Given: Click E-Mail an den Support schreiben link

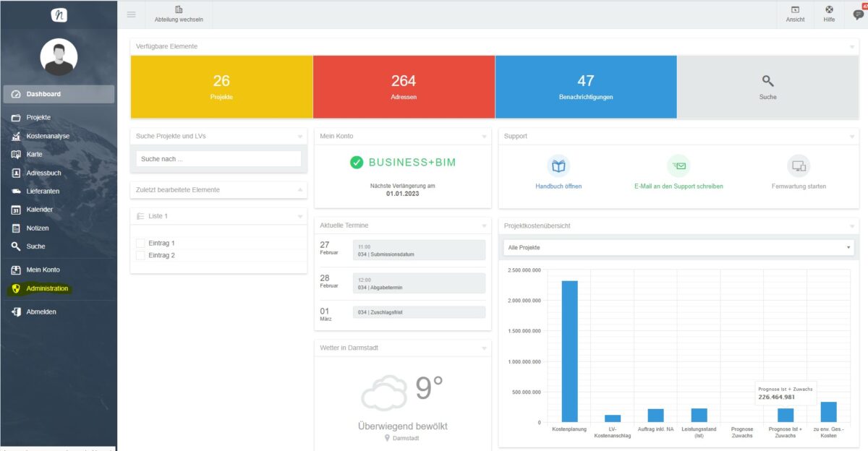Looking at the screenshot, I should point(678,186).
